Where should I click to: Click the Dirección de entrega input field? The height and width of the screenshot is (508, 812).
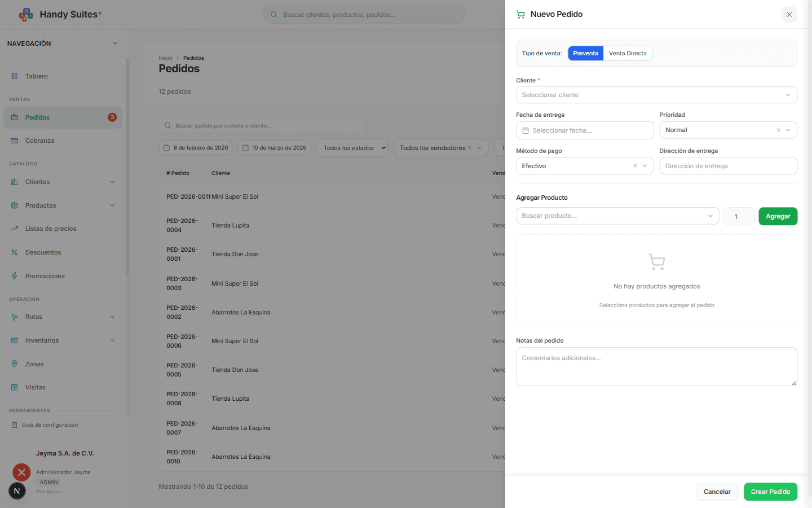click(x=728, y=166)
